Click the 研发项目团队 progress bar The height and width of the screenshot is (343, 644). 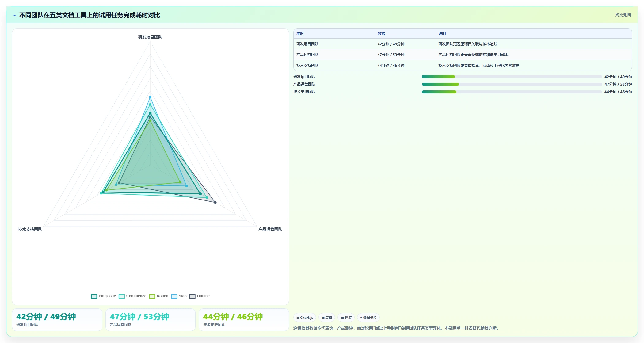pyautogui.click(x=512, y=77)
